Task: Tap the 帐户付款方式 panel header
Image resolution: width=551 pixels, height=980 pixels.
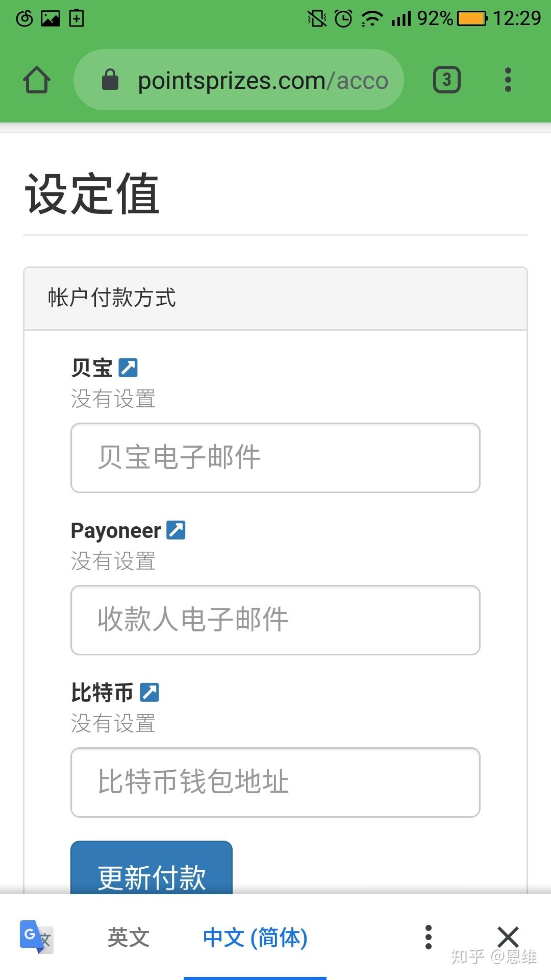Action: pos(275,299)
